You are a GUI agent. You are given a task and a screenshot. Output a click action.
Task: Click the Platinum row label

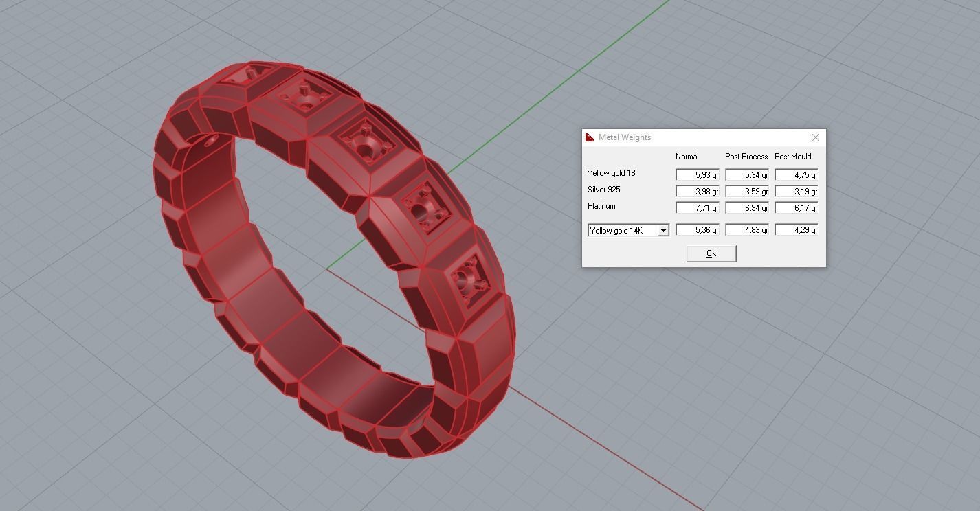[x=601, y=206]
